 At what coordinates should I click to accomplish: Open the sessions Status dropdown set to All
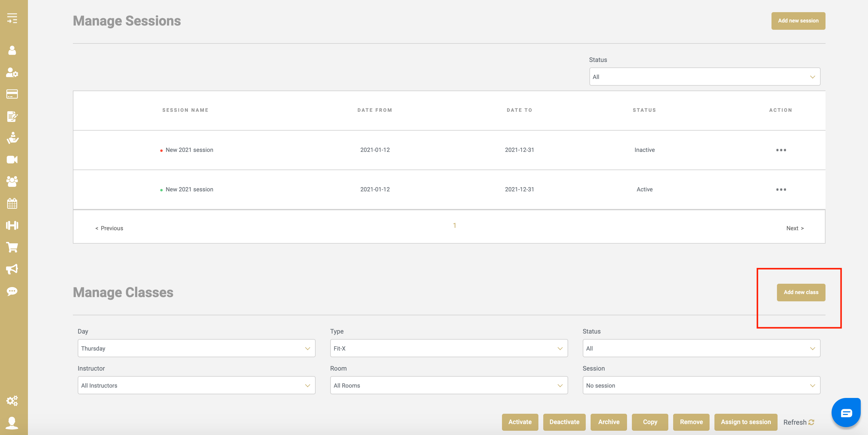tap(705, 77)
